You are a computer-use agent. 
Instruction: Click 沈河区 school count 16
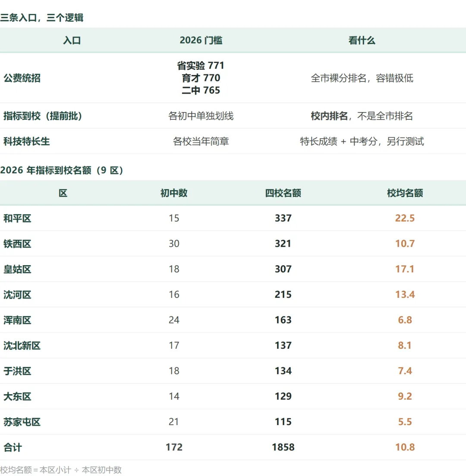pyautogui.click(x=174, y=295)
